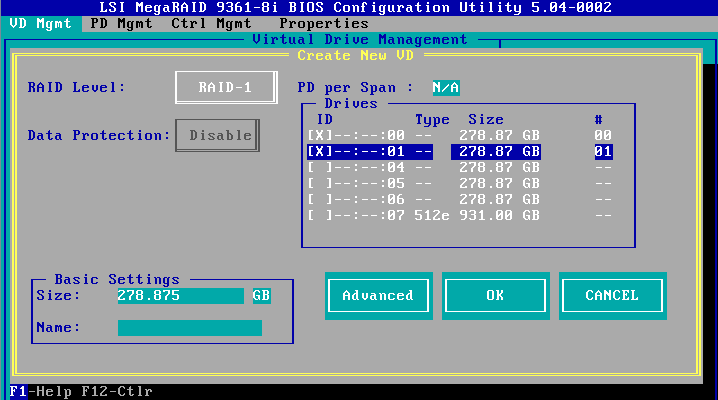Click the 00 sequence number in the # column
718x400 pixels.
coord(603,135)
